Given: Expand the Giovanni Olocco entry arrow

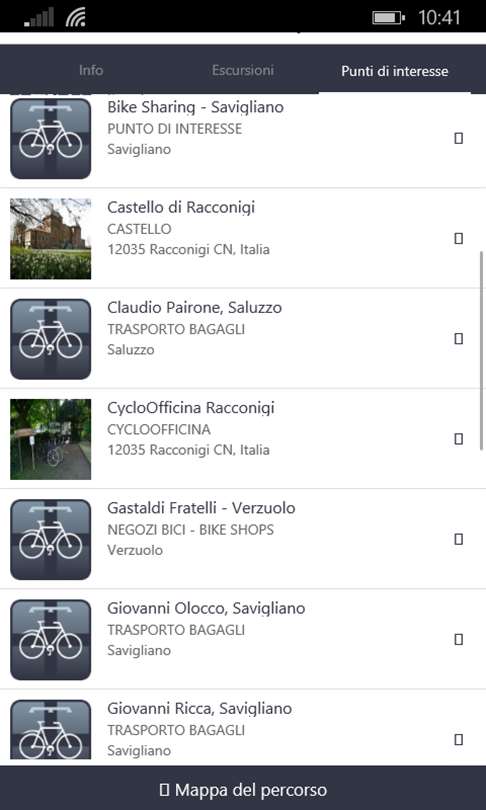Looking at the screenshot, I should pos(458,640).
